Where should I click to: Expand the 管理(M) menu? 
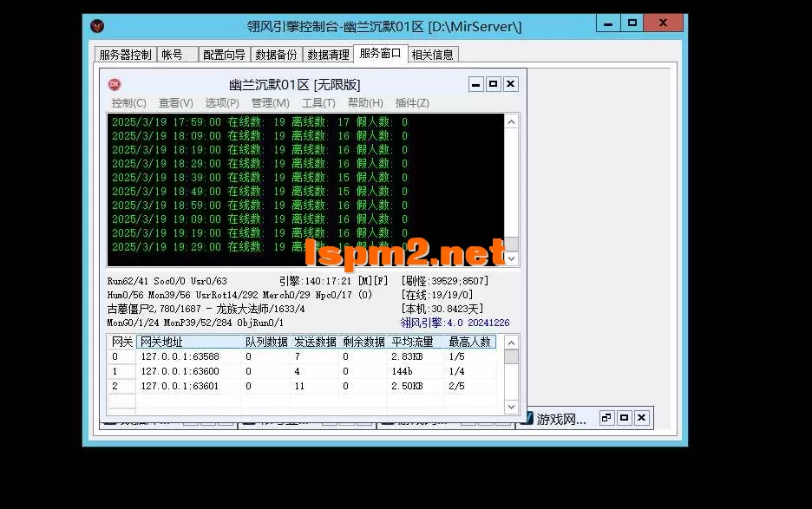pyautogui.click(x=270, y=103)
